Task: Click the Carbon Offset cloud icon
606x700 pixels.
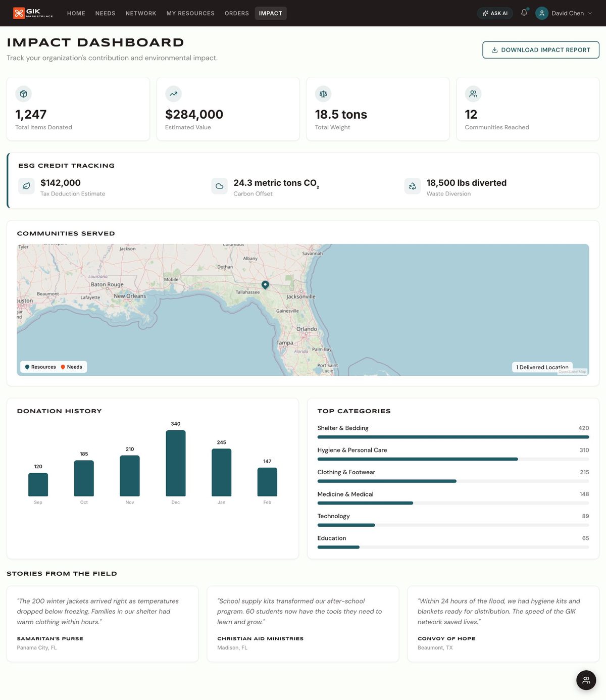Action: tap(219, 186)
